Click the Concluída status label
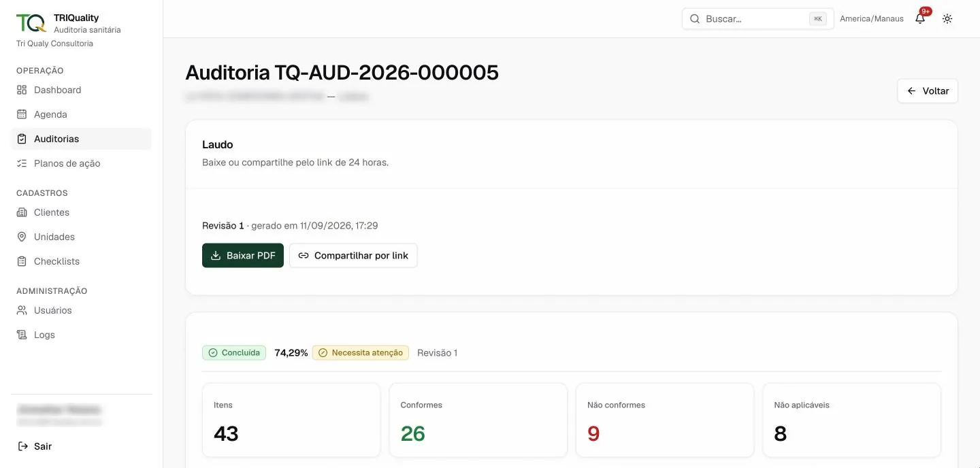The image size is (980, 468). (241, 353)
